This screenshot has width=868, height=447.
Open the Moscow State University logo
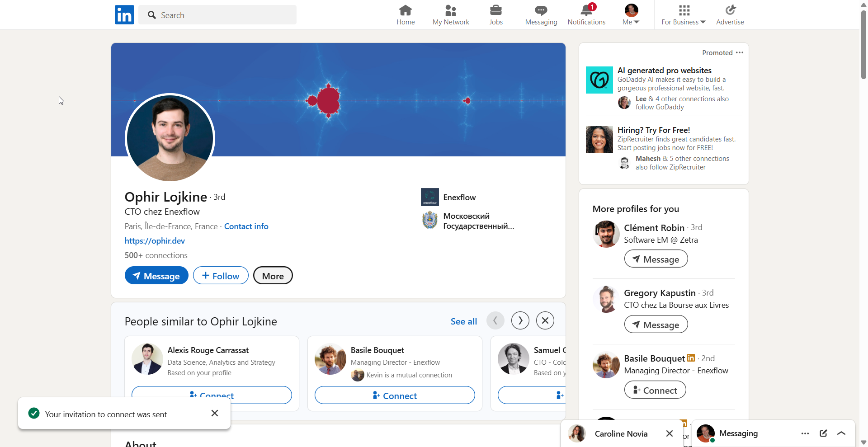point(430,220)
